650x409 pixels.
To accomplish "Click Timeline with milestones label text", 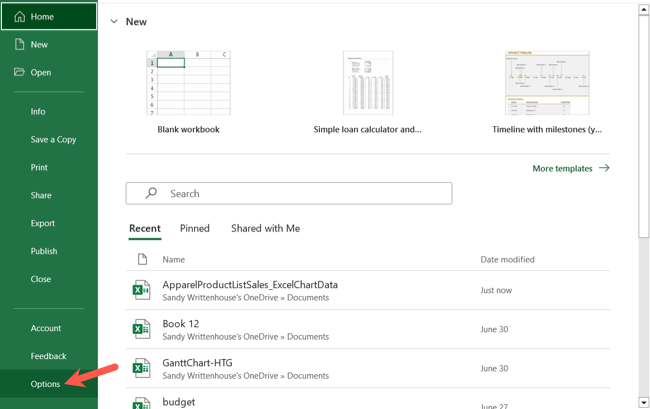I will pos(547,129).
